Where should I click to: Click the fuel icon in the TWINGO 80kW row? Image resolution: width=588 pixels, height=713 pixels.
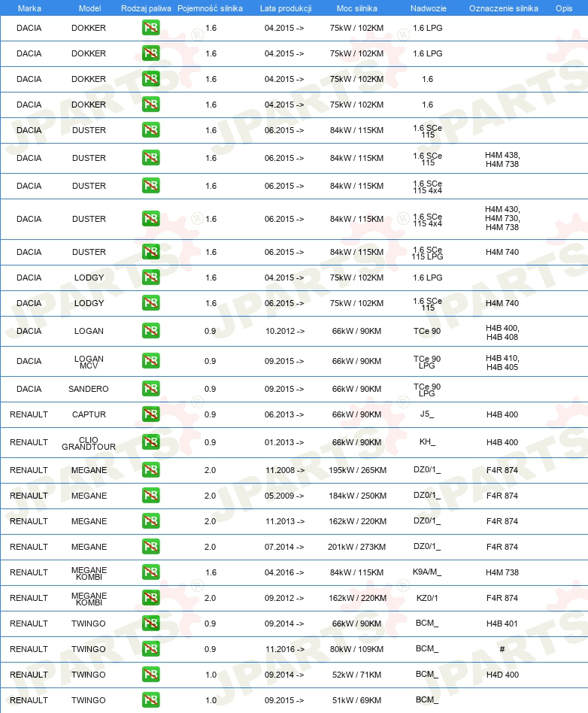point(150,648)
